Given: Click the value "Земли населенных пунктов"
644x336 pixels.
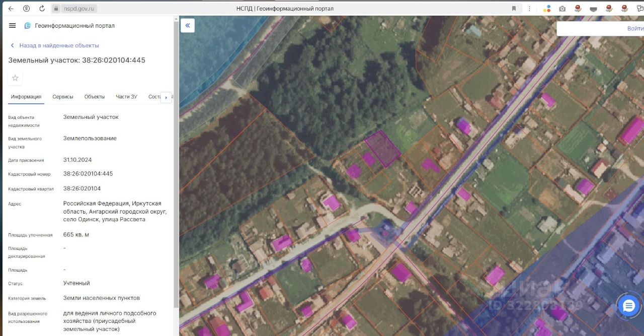Looking at the screenshot, I should 102,298.
